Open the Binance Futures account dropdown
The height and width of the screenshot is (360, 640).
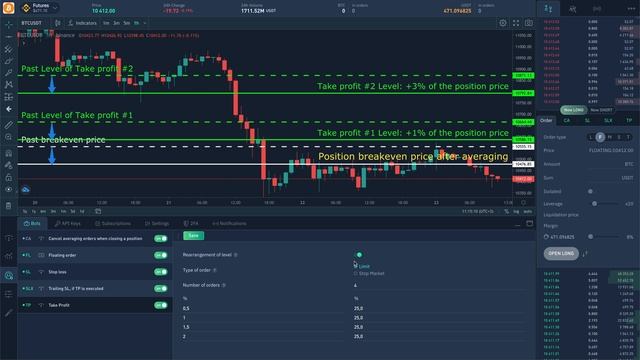tap(39, 7)
